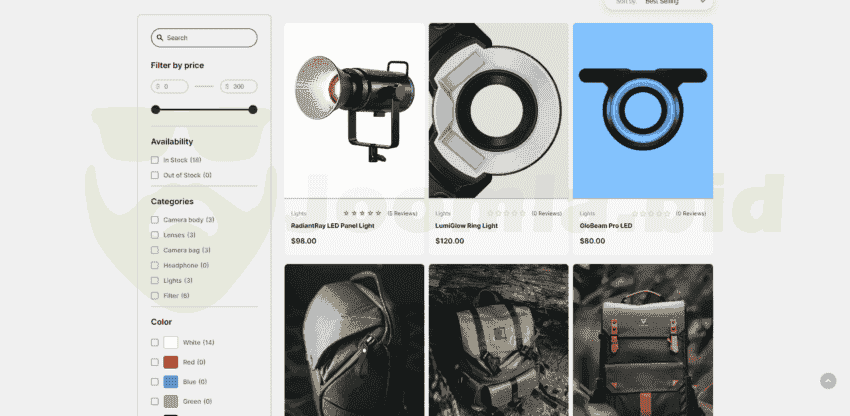This screenshot has height=416, width=850.
Task: Tick the Camera body category checkbox
Action: 155,220
